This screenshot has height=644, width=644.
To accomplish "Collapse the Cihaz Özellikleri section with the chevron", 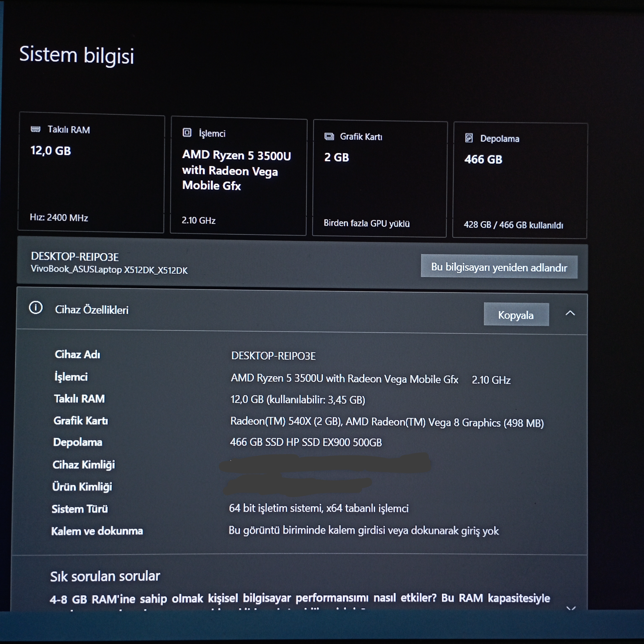I will (x=570, y=313).
